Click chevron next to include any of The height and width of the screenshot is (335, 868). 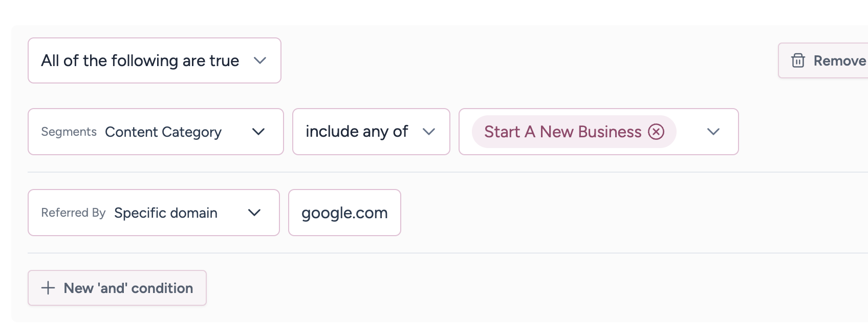pos(429,132)
